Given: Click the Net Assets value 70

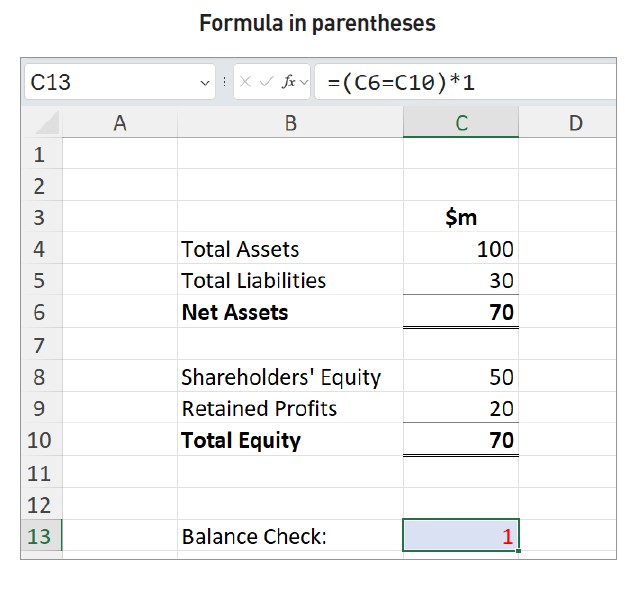Looking at the screenshot, I should [461, 311].
